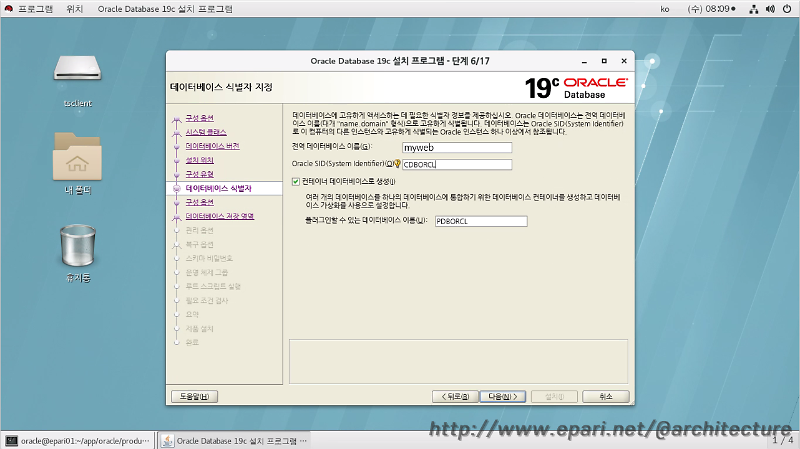Open the 휴지통 trash icon

[x=78, y=245]
